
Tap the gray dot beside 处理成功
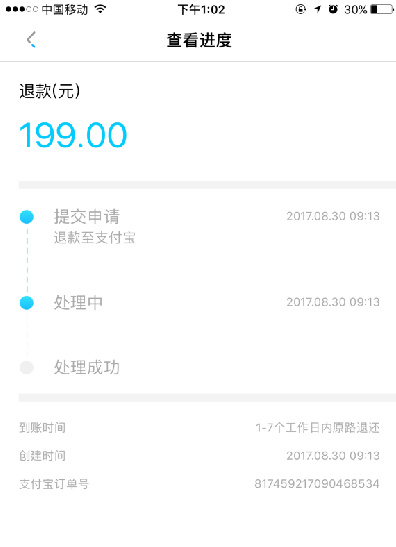point(27,367)
